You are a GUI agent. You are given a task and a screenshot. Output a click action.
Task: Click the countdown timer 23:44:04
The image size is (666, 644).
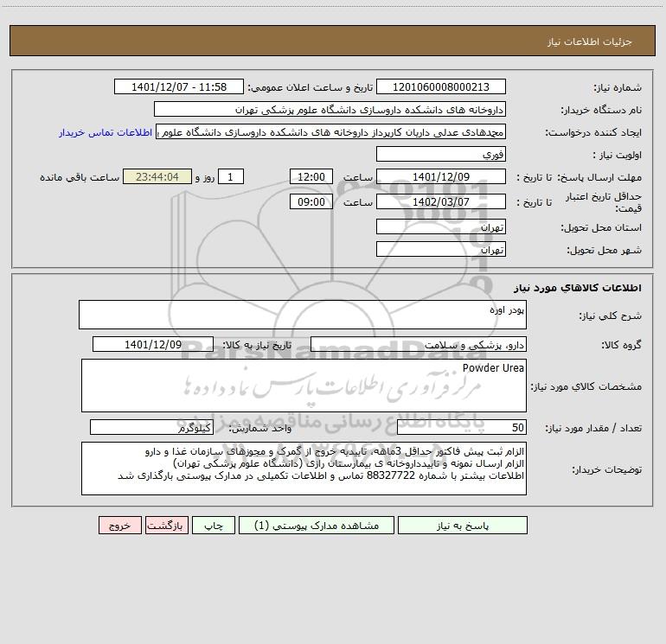click(x=157, y=177)
